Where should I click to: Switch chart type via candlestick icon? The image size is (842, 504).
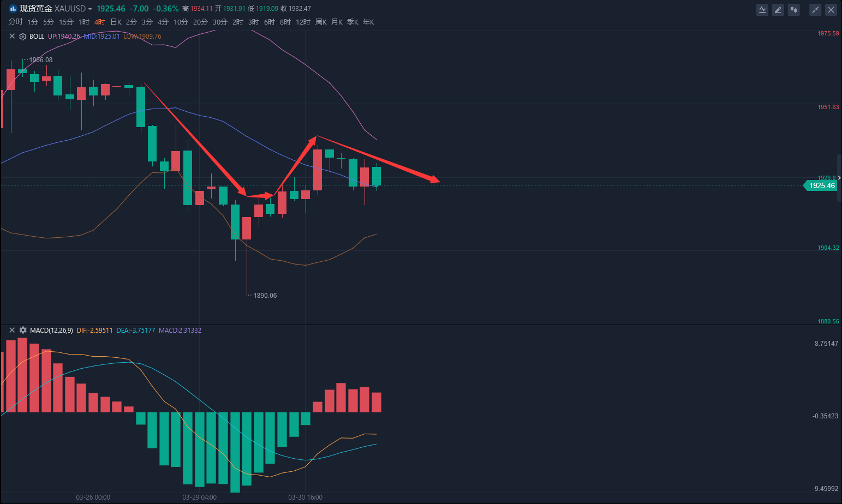click(794, 9)
